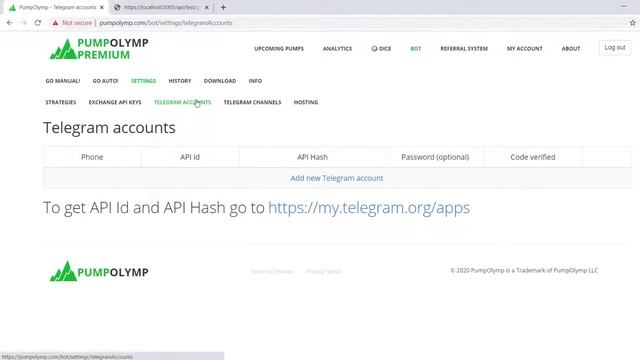The height and width of the screenshot is (360, 640).
Task: Open the Referral System page
Action: pyautogui.click(x=464, y=49)
